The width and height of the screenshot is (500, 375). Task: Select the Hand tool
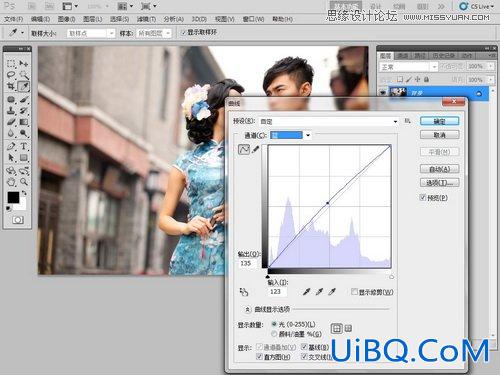[11, 182]
